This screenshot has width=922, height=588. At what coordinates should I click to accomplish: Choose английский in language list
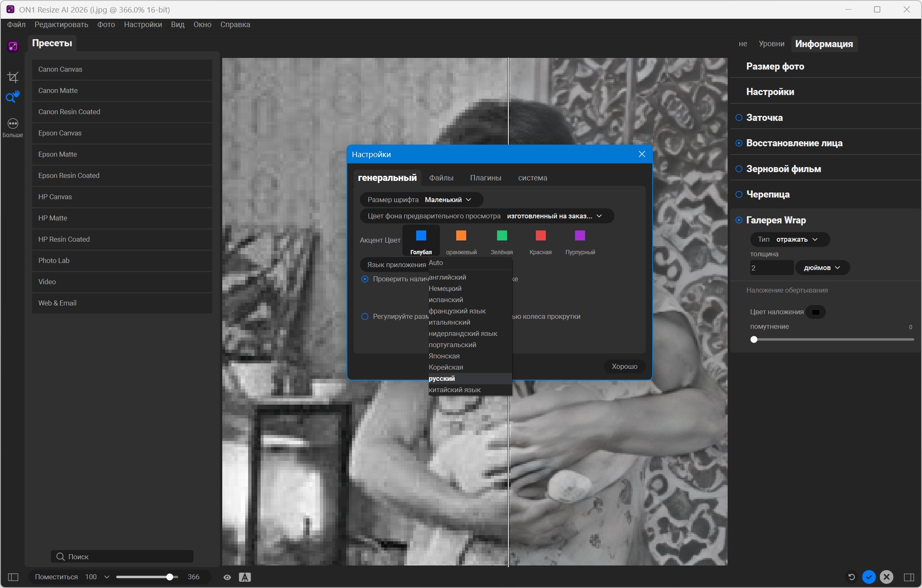[447, 277]
